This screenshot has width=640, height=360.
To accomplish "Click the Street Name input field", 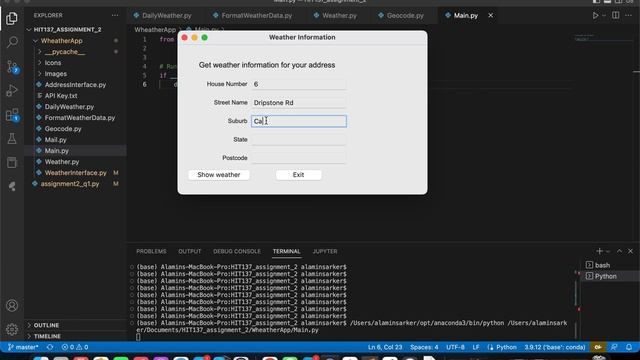I will 299,103.
